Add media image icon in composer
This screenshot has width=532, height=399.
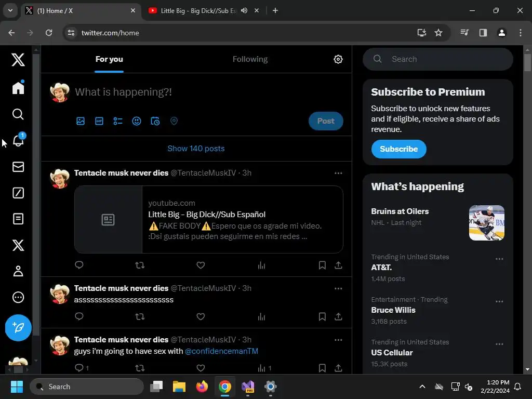[81, 121]
